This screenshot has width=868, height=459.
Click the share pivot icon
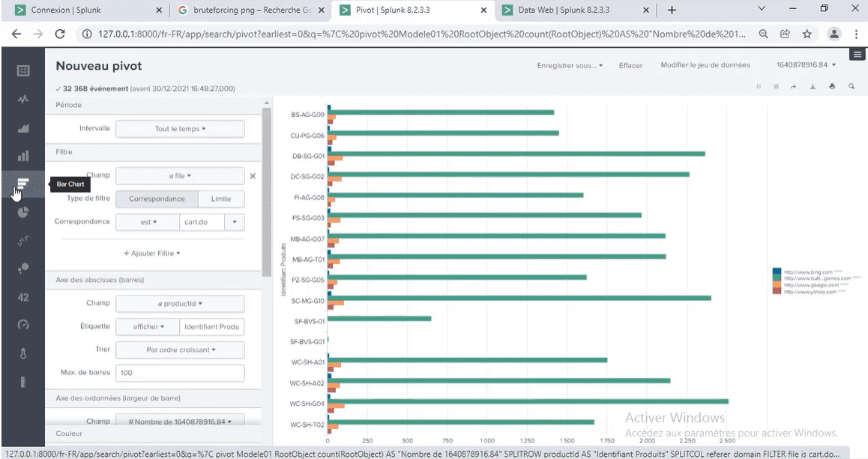click(794, 86)
